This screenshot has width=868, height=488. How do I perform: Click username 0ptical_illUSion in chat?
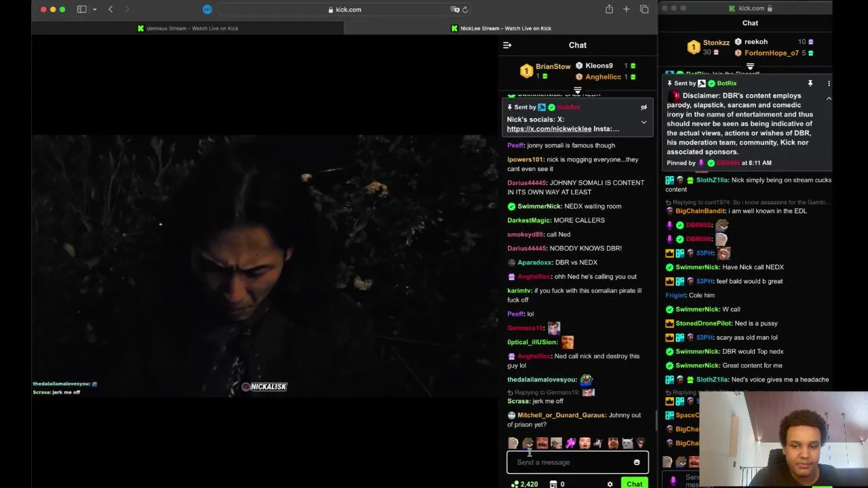[532, 342]
